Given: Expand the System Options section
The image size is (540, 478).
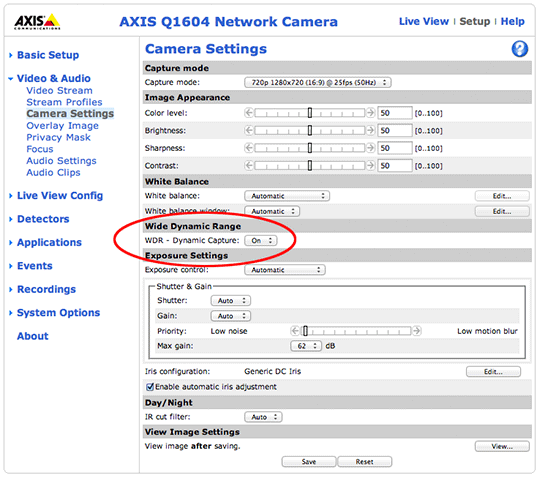Looking at the screenshot, I should tap(58, 313).
